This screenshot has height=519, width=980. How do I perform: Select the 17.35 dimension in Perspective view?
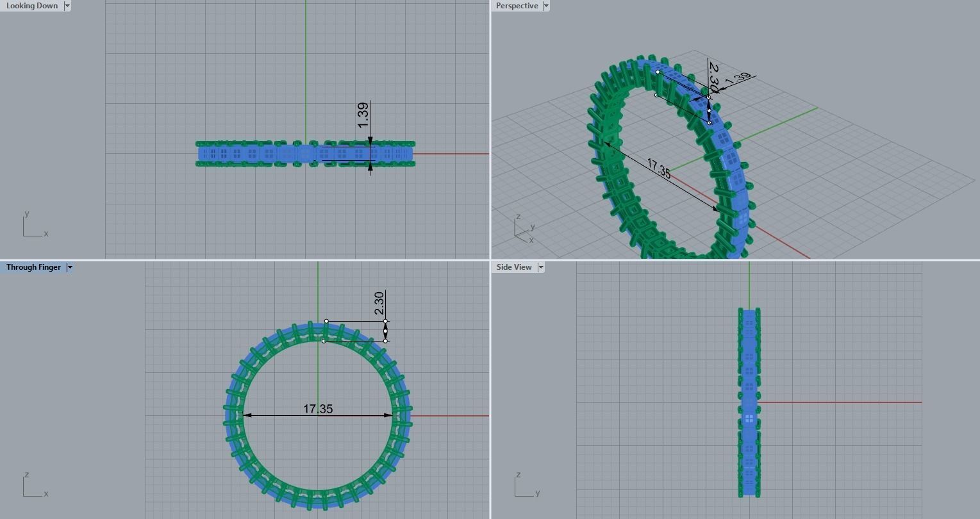658,169
